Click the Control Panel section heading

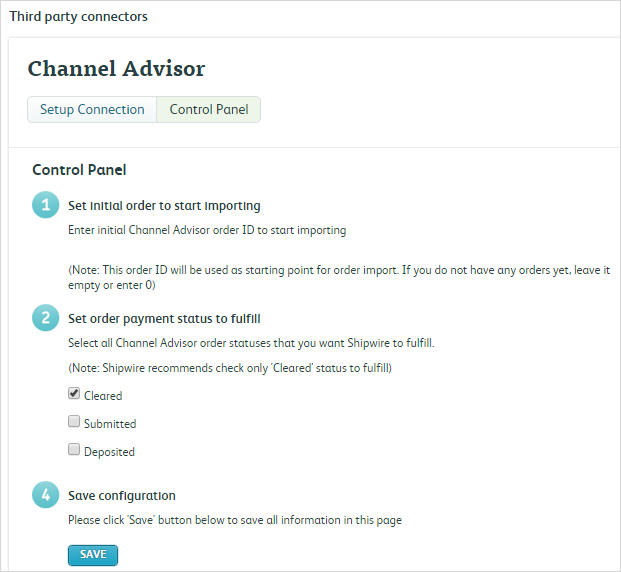tap(79, 170)
